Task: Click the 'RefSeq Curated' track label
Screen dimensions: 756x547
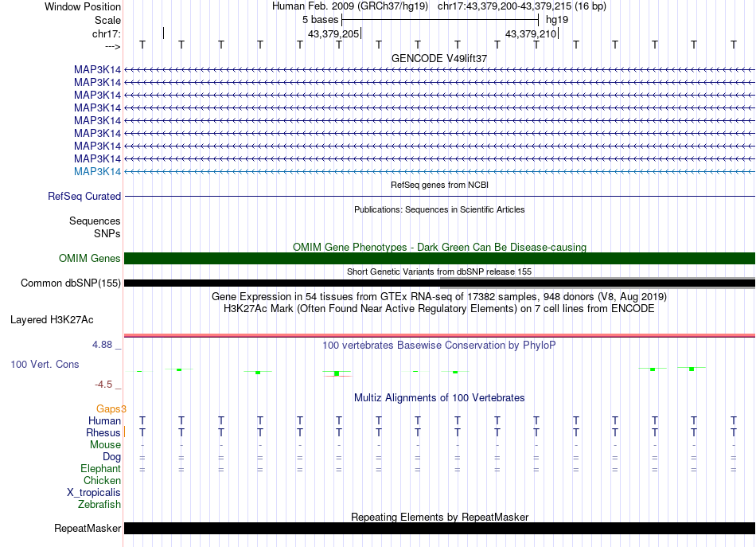Action: pyautogui.click(x=84, y=197)
